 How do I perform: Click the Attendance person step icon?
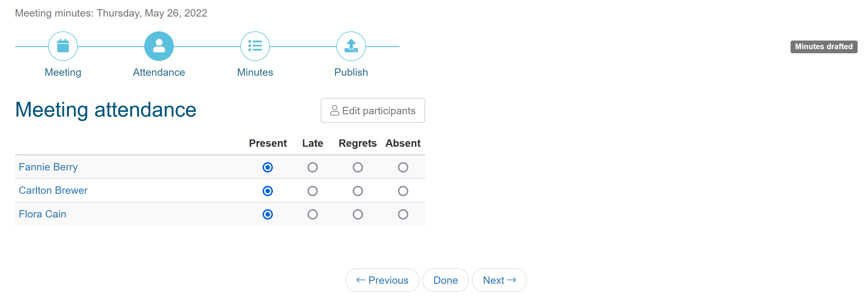pos(159,46)
